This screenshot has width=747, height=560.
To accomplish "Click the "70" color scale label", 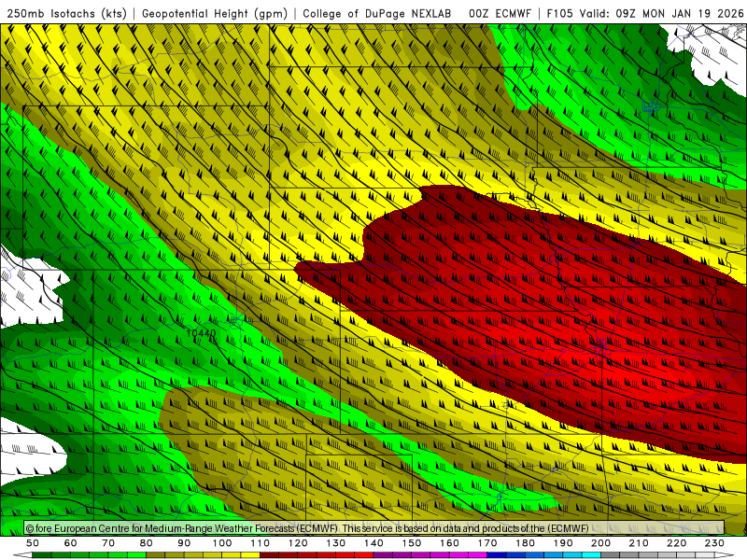I will [108, 543].
